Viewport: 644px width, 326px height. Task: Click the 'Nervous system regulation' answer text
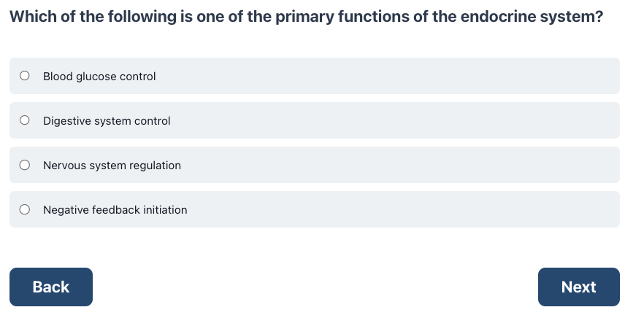(112, 166)
